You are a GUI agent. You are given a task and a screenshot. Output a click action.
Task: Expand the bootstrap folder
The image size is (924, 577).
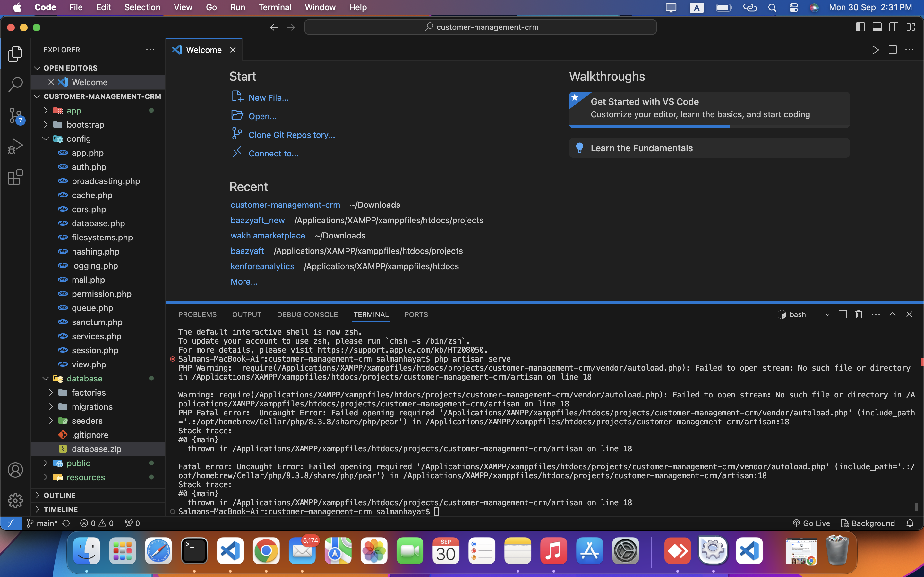pyautogui.click(x=85, y=125)
